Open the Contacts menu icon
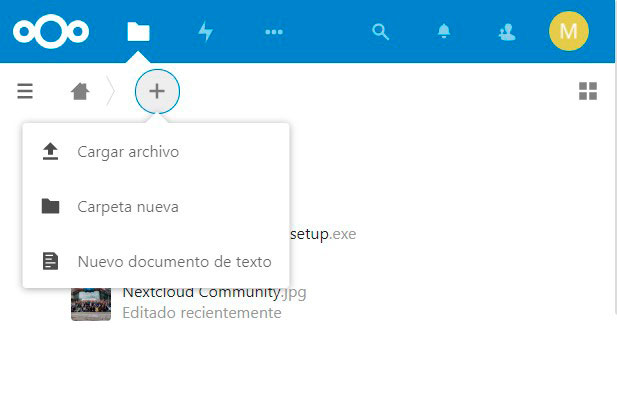 (x=507, y=32)
